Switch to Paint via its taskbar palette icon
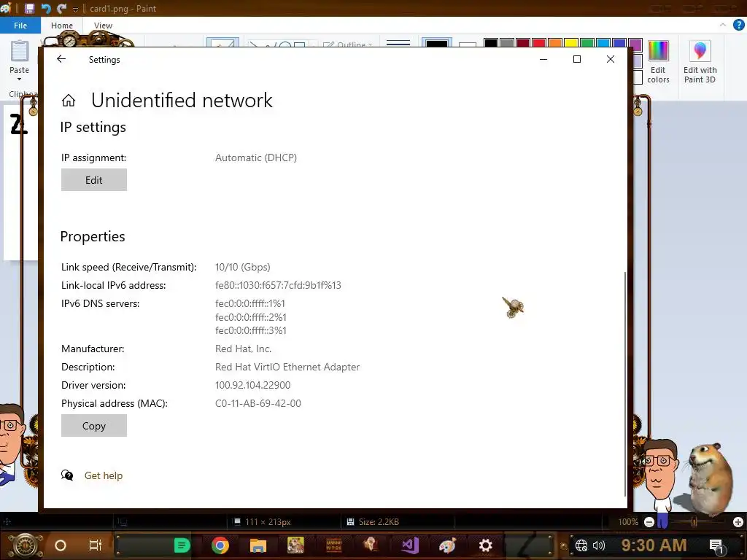The image size is (747, 560). tap(447, 545)
